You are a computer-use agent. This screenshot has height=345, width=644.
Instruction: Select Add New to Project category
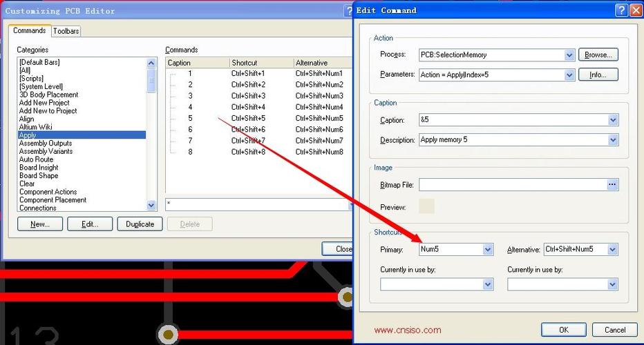coord(48,111)
